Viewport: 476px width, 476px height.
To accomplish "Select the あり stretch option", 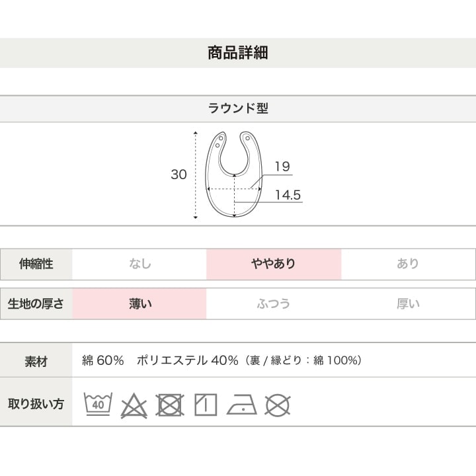I will point(408,264).
